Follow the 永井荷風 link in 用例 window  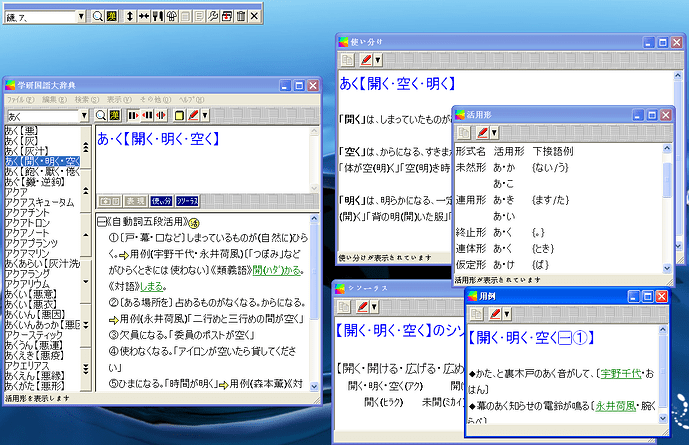click(x=615, y=406)
